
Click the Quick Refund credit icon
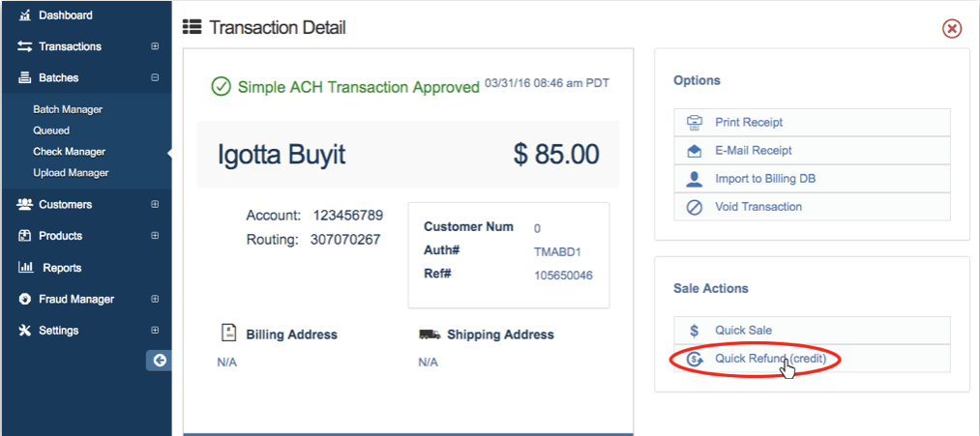[694, 359]
